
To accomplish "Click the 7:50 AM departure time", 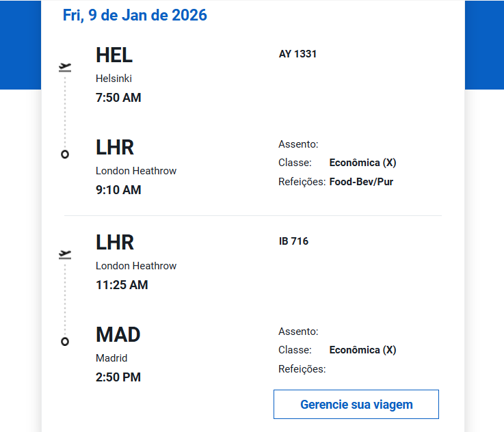I will click(x=118, y=98).
